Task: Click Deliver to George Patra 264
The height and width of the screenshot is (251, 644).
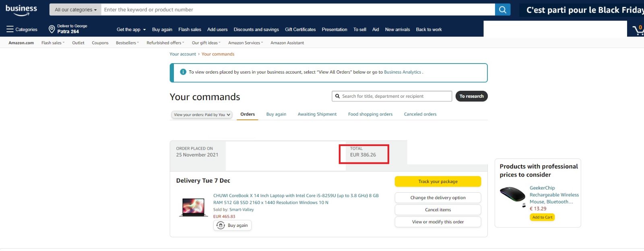Action: [x=68, y=29]
